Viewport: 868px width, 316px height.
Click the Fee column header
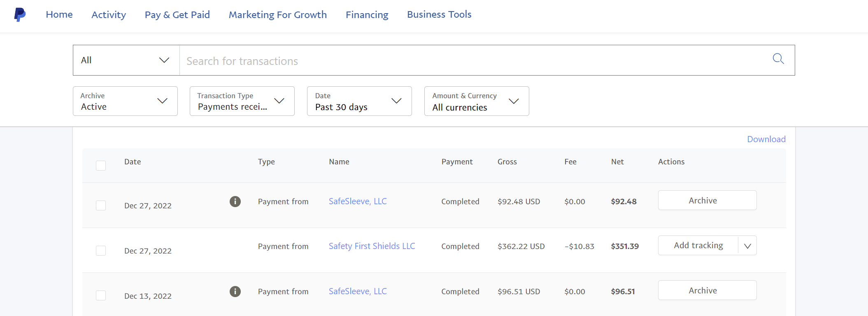pos(570,162)
